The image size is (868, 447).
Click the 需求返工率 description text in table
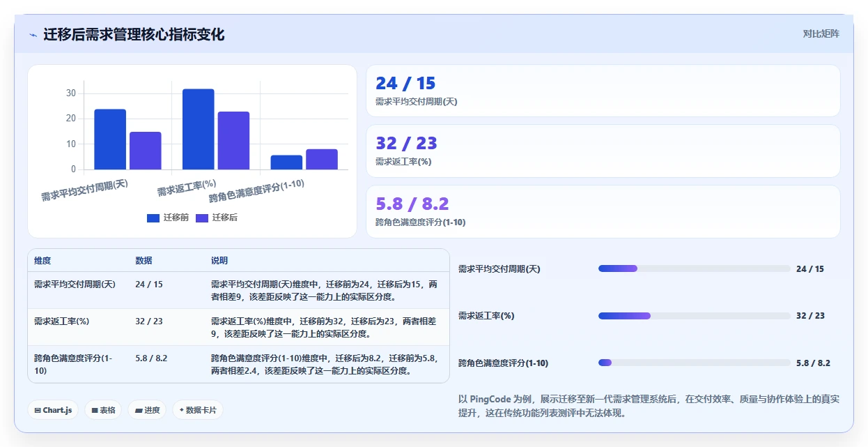tap(324, 328)
